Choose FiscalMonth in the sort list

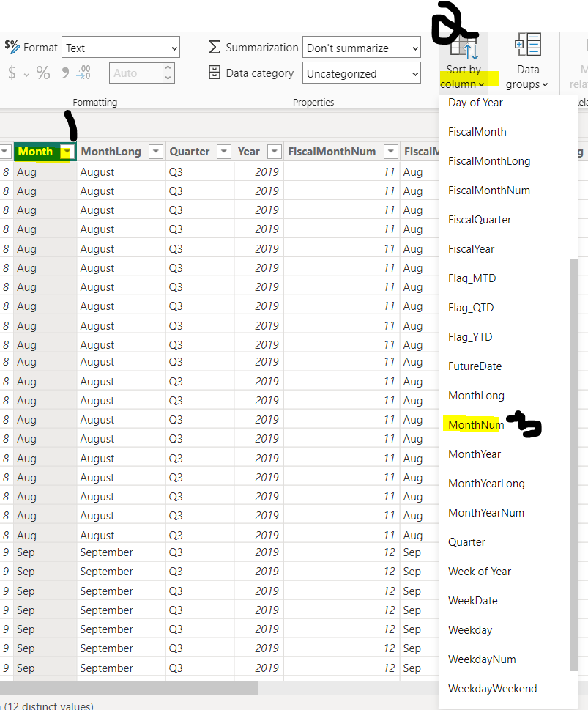pyautogui.click(x=477, y=132)
